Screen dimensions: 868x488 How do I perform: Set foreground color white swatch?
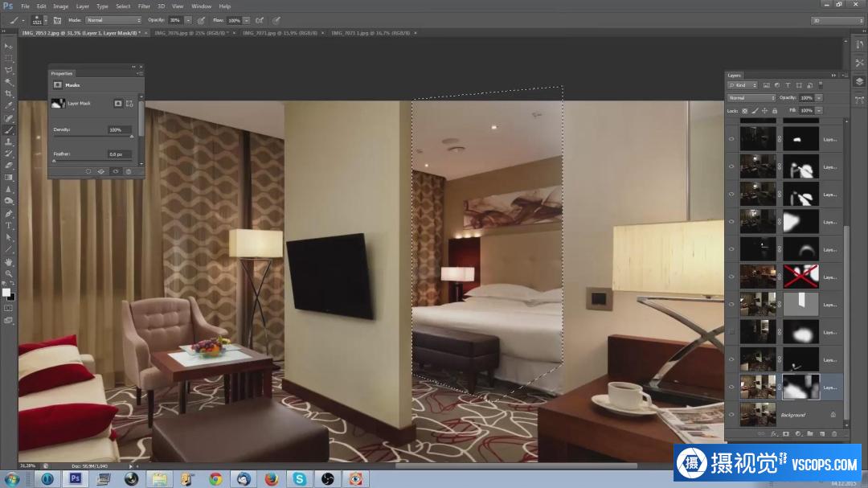(x=6, y=293)
